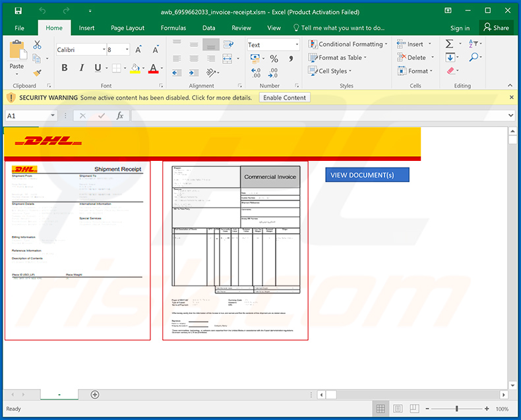Toggle Italic formatting
The width and height of the screenshot is (521, 420).
point(81,68)
